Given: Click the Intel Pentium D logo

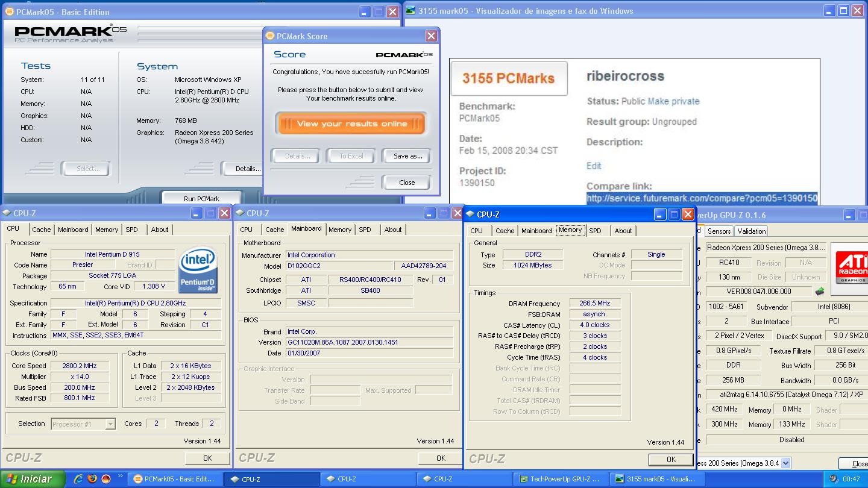Looking at the screenshot, I should click(x=198, y=270).
